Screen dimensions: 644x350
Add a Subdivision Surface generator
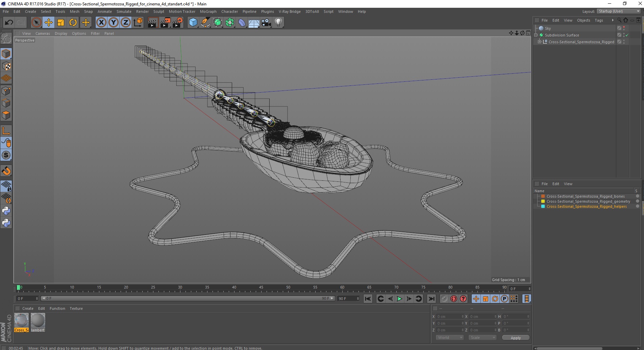(218, 23)
